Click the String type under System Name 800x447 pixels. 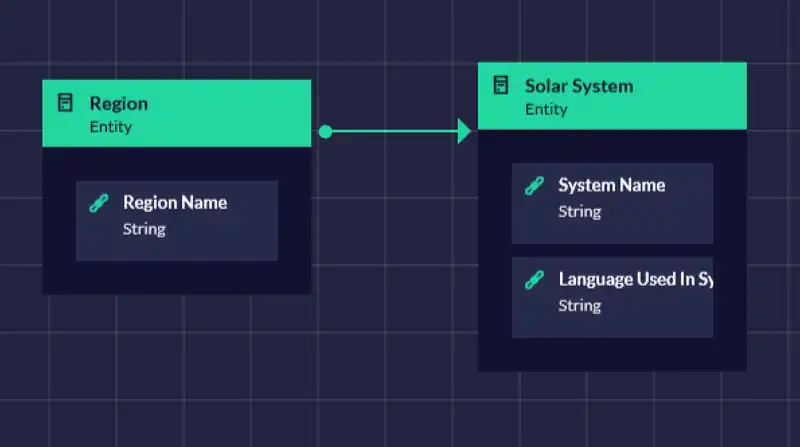(x=579, y=212)
